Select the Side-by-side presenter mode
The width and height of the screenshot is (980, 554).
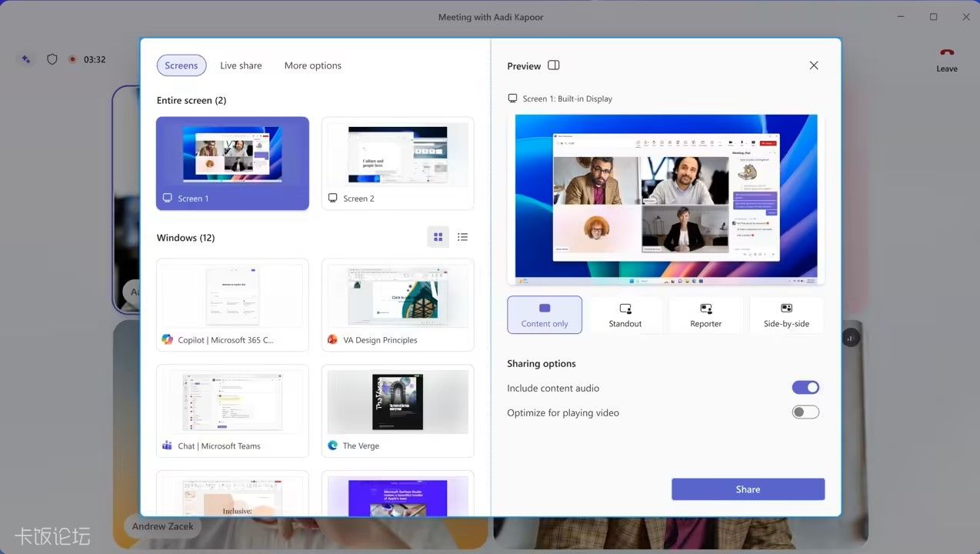coord(786,315)
